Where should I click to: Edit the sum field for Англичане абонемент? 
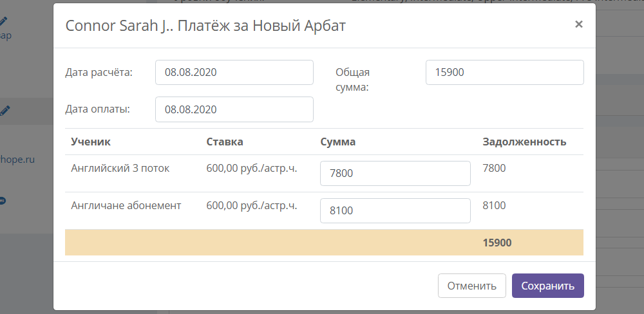[395, 210]
